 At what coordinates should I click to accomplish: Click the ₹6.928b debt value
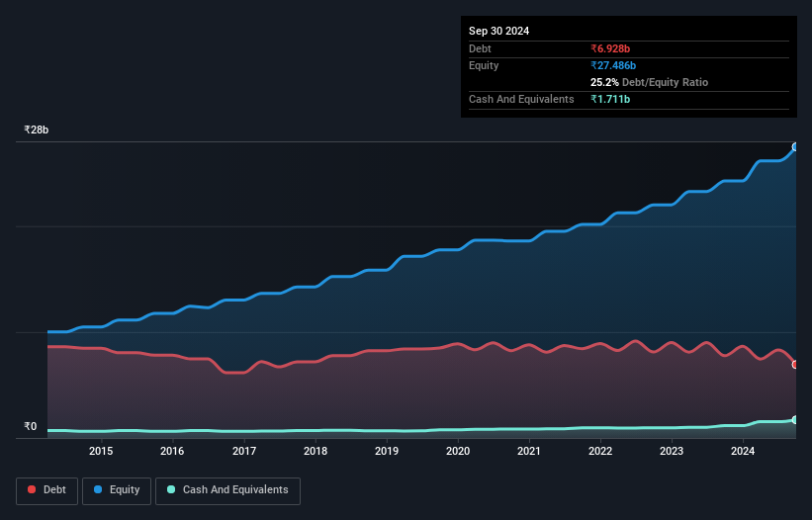tap(610, 48)
